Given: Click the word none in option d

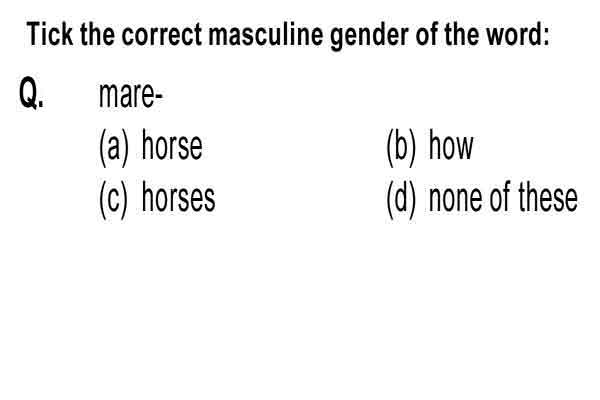Looking at the screenshot, I should (x=457, y=200).
